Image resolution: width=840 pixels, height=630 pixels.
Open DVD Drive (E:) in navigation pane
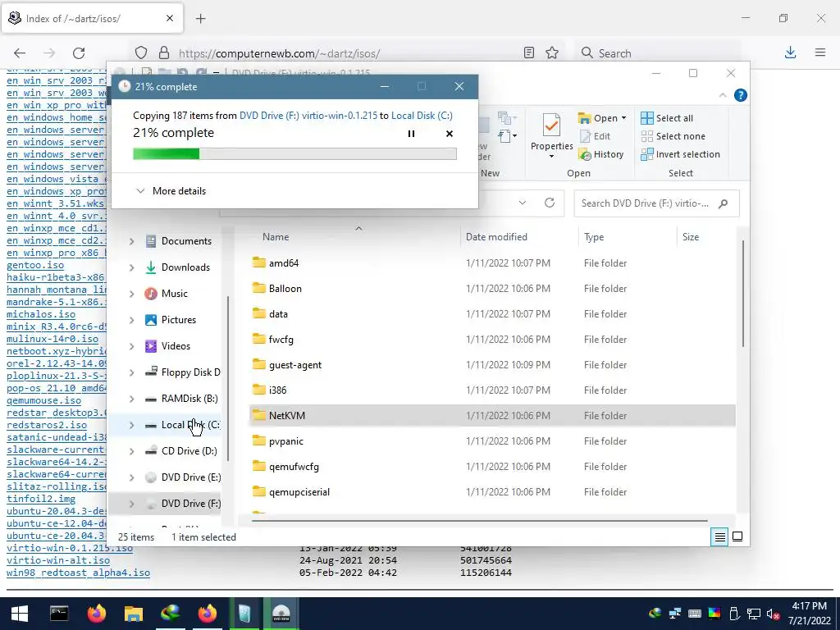click(x=182, y=477)
